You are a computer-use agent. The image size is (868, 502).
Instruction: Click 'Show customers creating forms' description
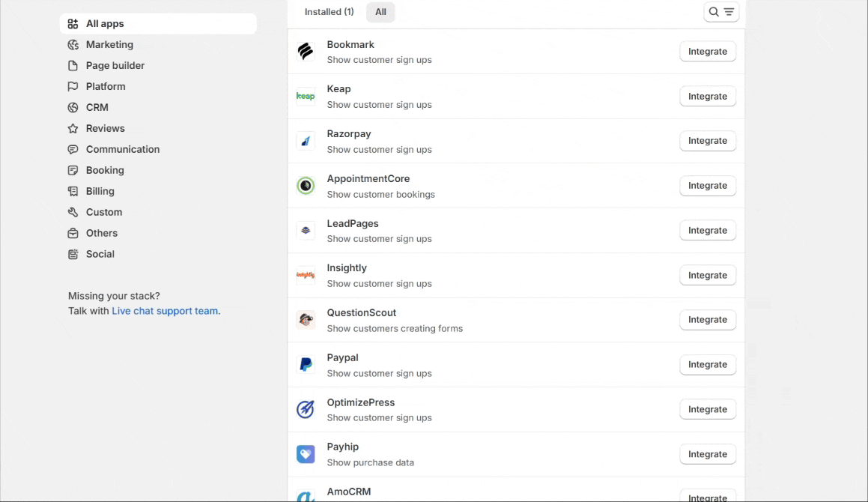pyautogui.click(x=395, y=329)
